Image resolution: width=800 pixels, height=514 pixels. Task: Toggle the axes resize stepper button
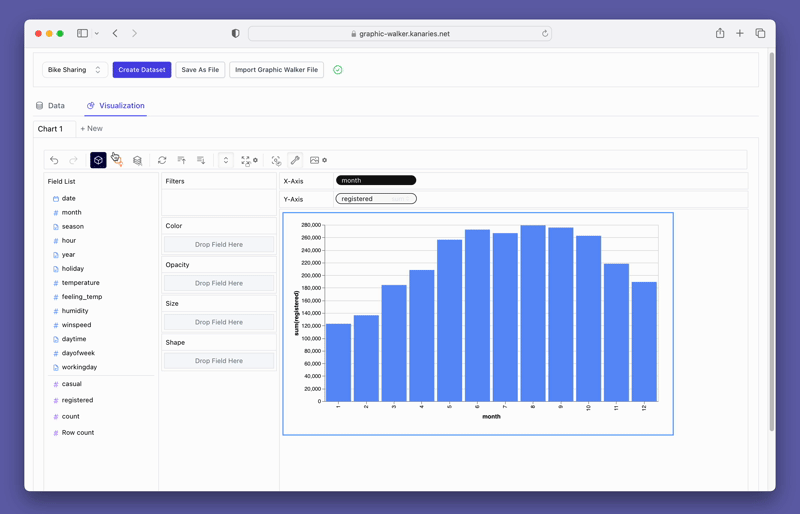click(x=226, y=160)
